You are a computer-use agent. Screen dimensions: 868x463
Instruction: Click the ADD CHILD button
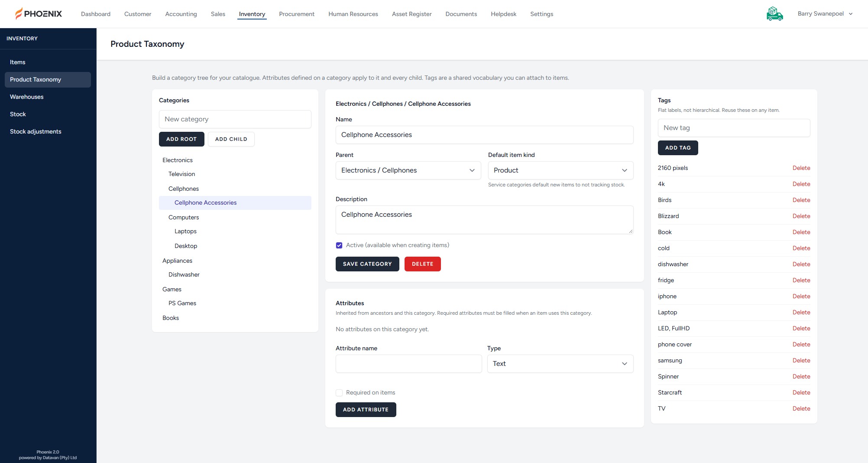click(231, 139)
